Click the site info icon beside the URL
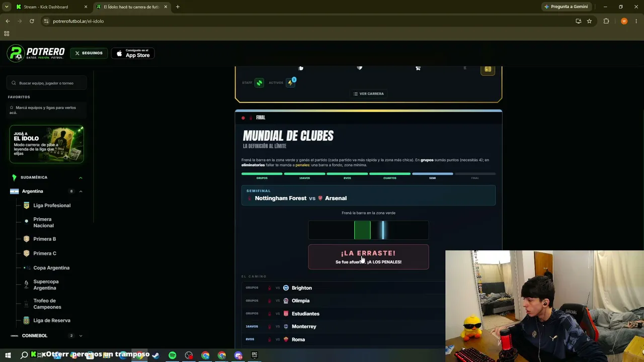This screenshot has height=362, width=644. coord(46,21)
